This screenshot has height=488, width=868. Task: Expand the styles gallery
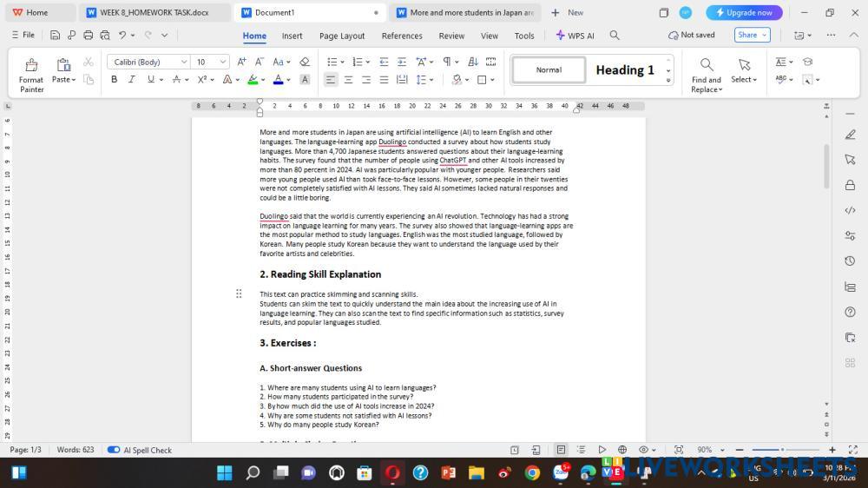coord(668,80)
